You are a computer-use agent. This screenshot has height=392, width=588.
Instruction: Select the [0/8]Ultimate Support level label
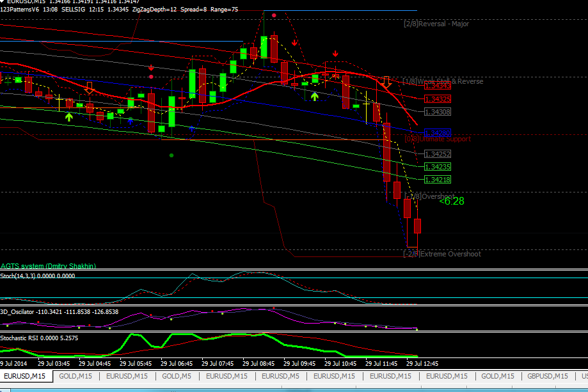coord(438,139)
